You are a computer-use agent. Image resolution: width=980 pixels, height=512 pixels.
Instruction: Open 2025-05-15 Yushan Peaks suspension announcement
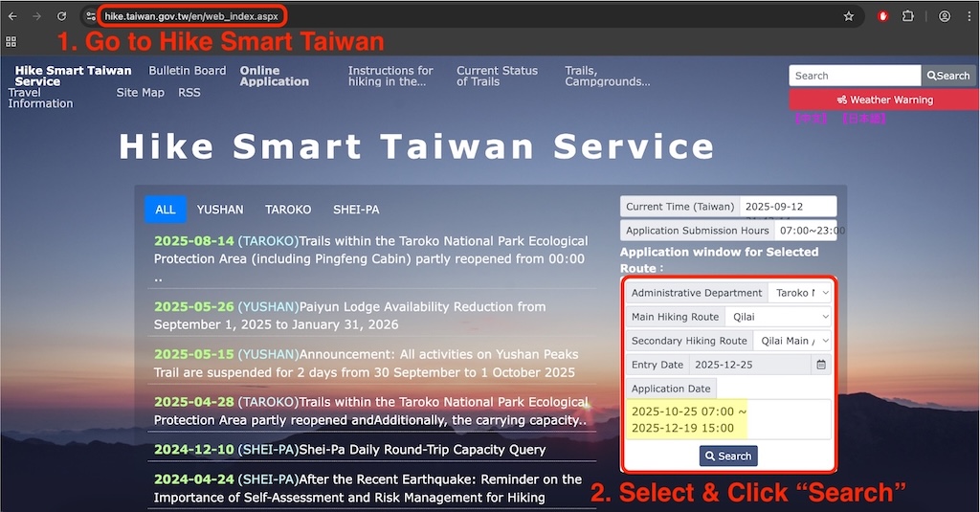pyautogui.click(x=367, y=364)
